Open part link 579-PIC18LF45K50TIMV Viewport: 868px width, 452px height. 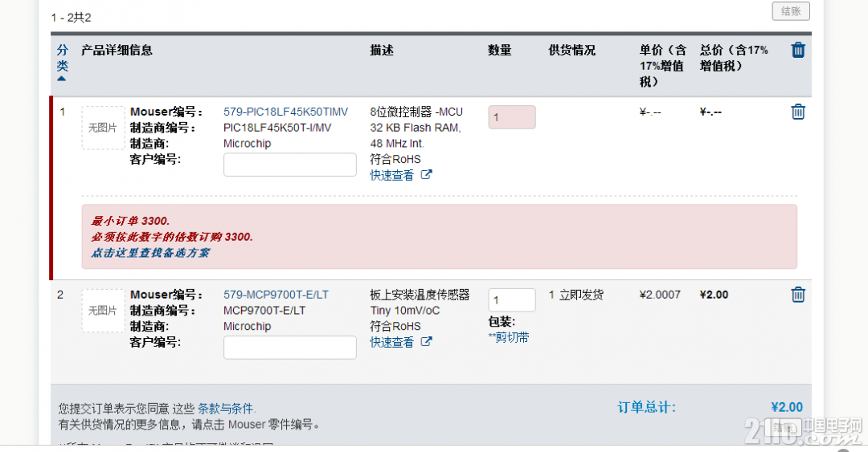point(285,112)
